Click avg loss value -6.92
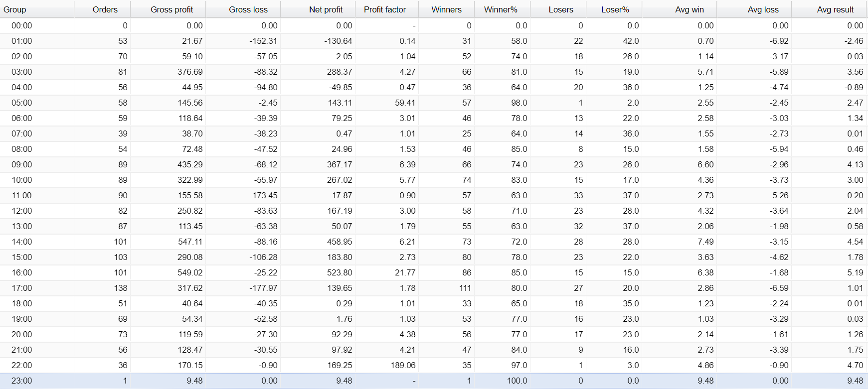The image size is (868, 392). pyautogui.click(x=779, y=41)
